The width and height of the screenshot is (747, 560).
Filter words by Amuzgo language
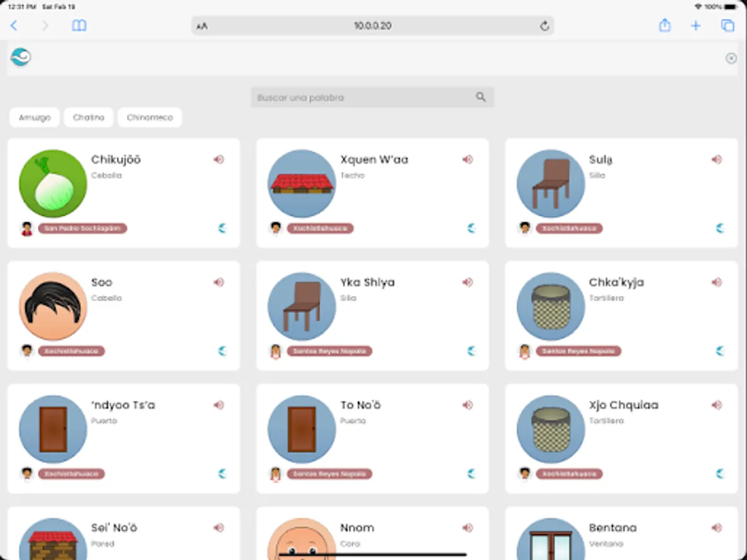35,117
